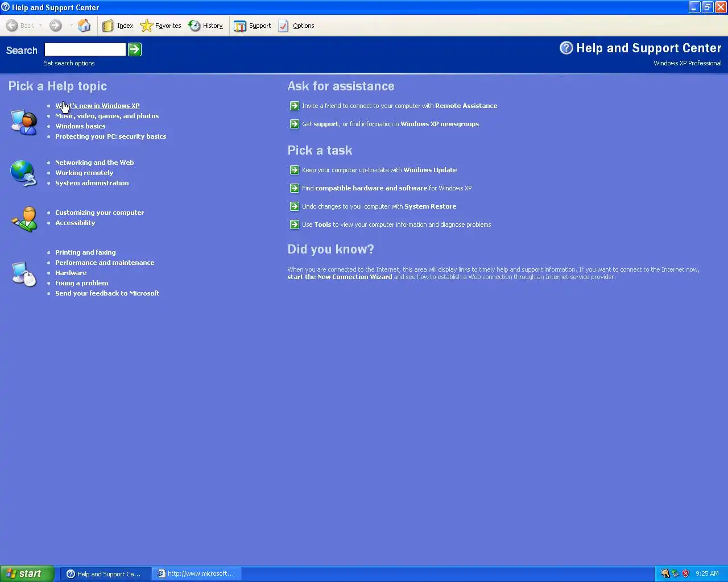Click the arrow icon next to compatible hardware
This screenshot has width=728, height=582.
[295, 188]
